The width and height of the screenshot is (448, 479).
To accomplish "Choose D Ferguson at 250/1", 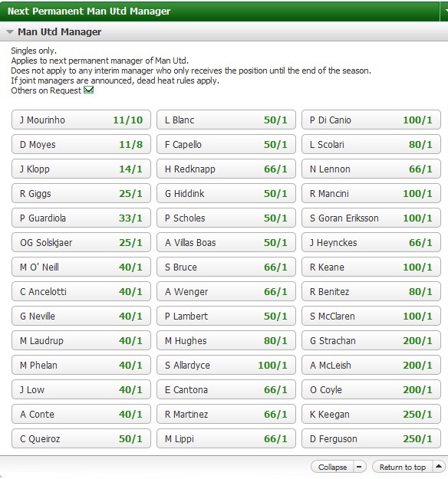I will 371,438.
